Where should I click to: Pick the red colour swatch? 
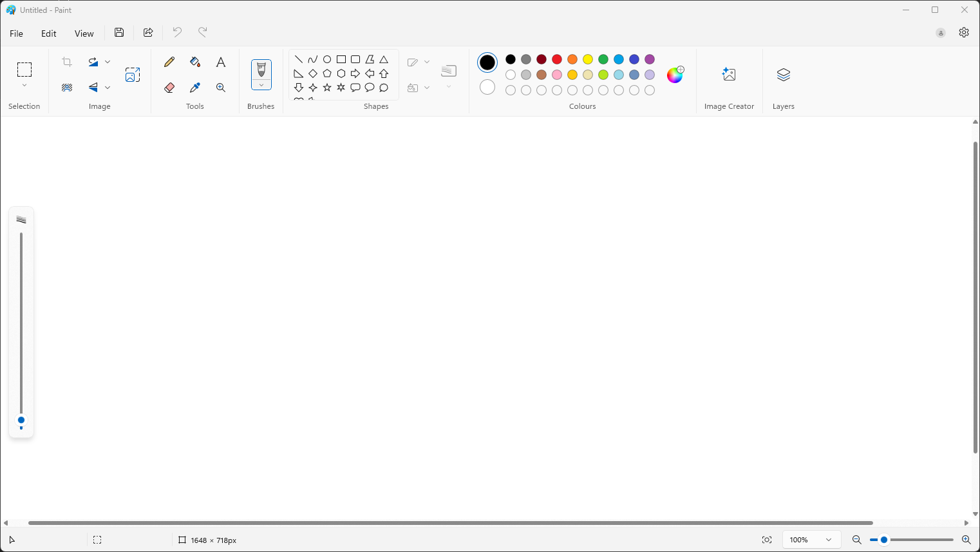[x=557, y=59]
